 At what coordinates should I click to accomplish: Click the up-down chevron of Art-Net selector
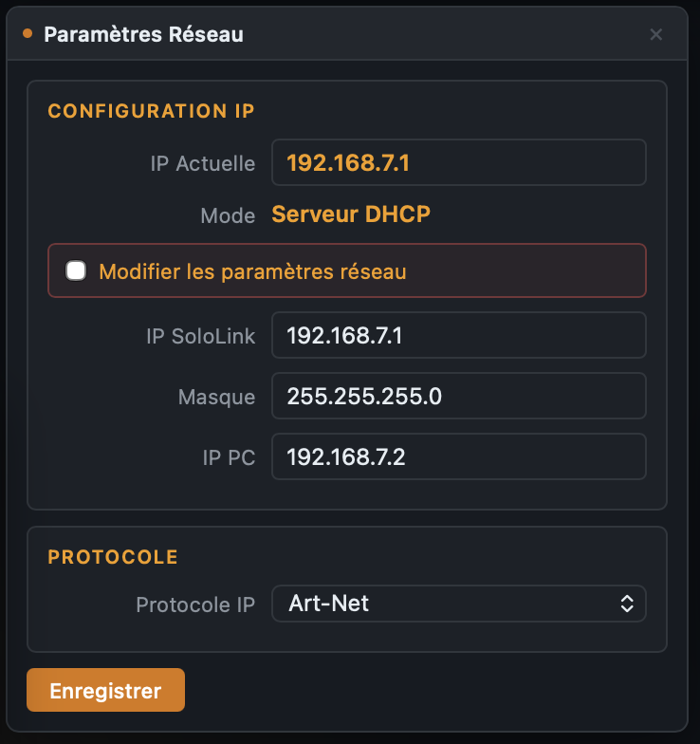(627, 604)
